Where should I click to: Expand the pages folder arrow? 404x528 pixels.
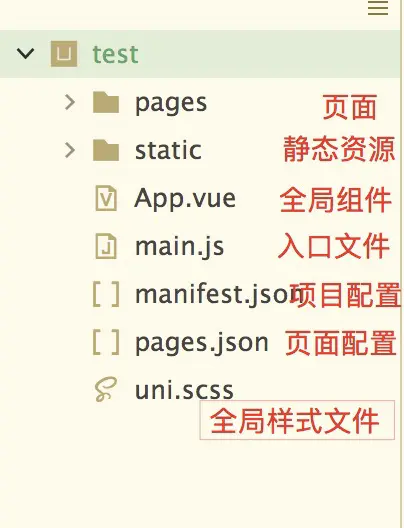point(70,102)
